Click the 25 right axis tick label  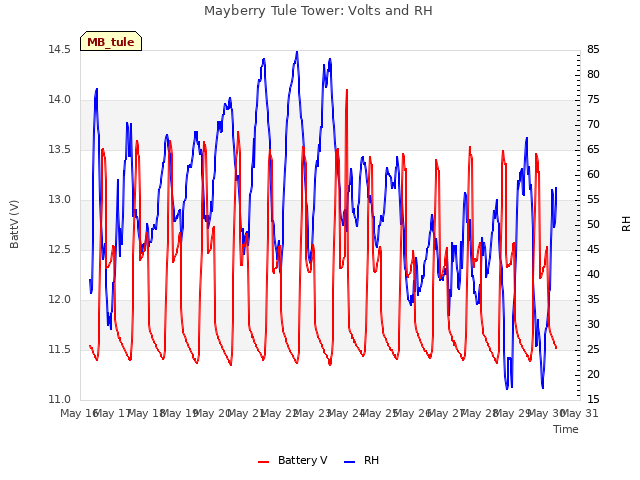click(x=593, y=350)
